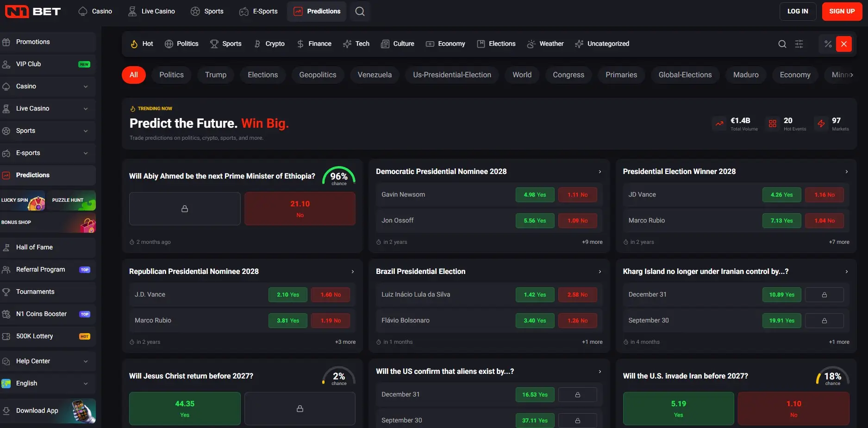Select the Politics category tab
The image size is (868, 428).
pyautogui.click(x=181, y=44)
